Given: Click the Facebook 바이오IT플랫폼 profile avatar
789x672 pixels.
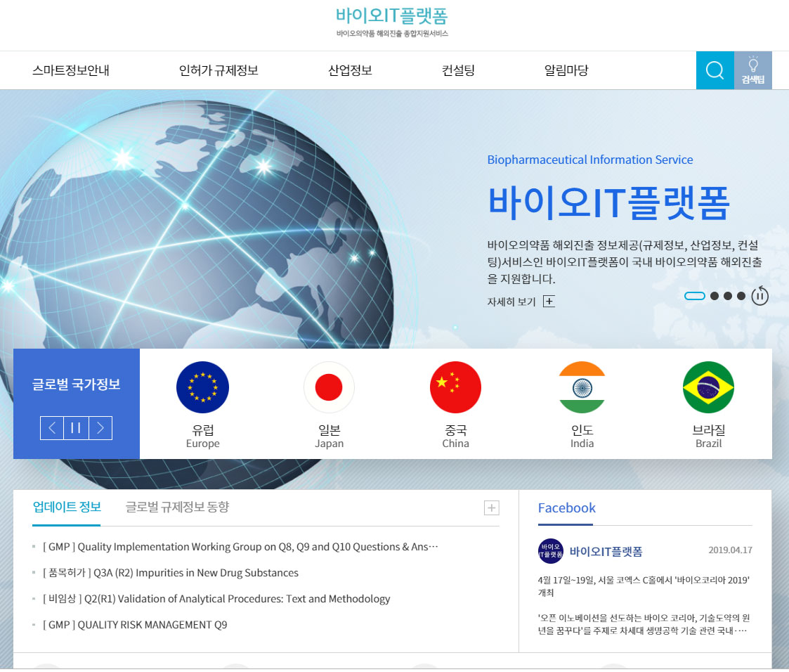Looking at the screenshot, I should 550,552.
